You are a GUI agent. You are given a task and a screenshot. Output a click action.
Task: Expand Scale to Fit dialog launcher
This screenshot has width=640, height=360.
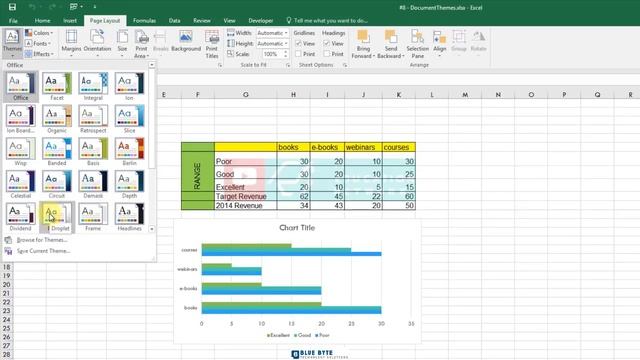tap(288, 65)
